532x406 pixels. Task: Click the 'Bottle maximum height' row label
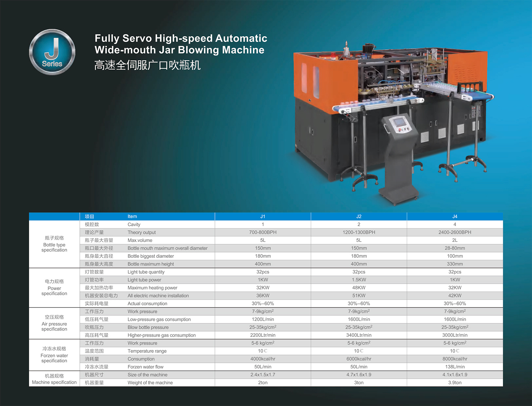coord(151,264)
